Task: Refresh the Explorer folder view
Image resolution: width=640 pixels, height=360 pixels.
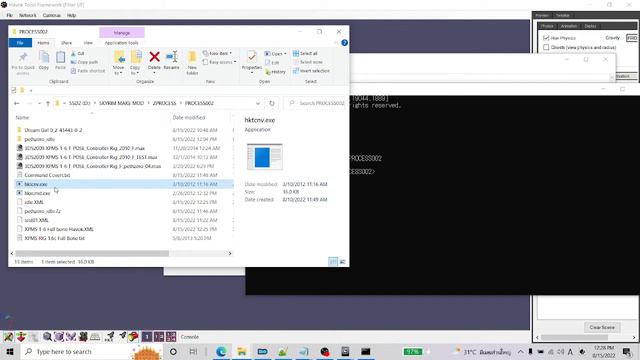Action: pyautogui.click(x=272, y=103)
